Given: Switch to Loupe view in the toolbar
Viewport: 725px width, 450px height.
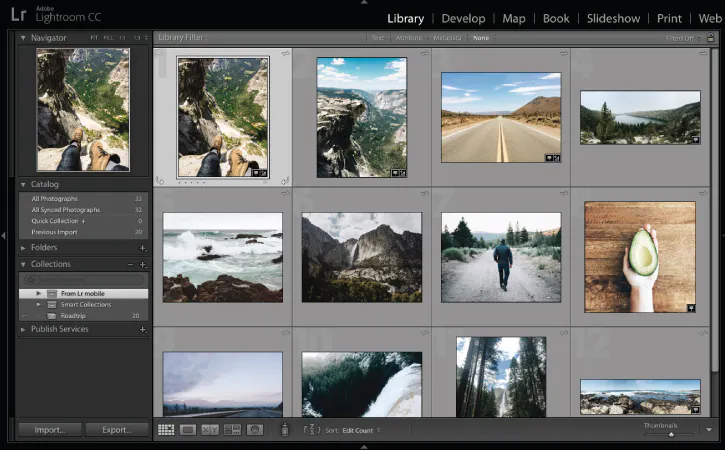Looking at the screenshot, I should 188,430.
